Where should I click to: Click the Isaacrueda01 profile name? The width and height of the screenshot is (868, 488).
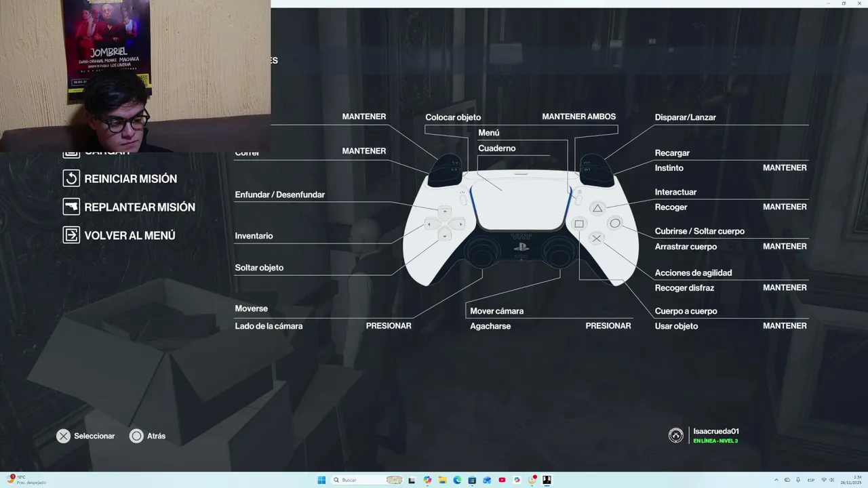tap(715, 431)
